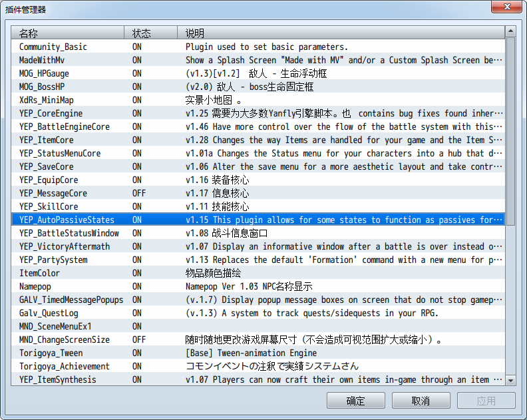The width and height of the screenshot is (527, 420).
Task: Click the vertical scrollbar thumb
Action: click(510, 131)
